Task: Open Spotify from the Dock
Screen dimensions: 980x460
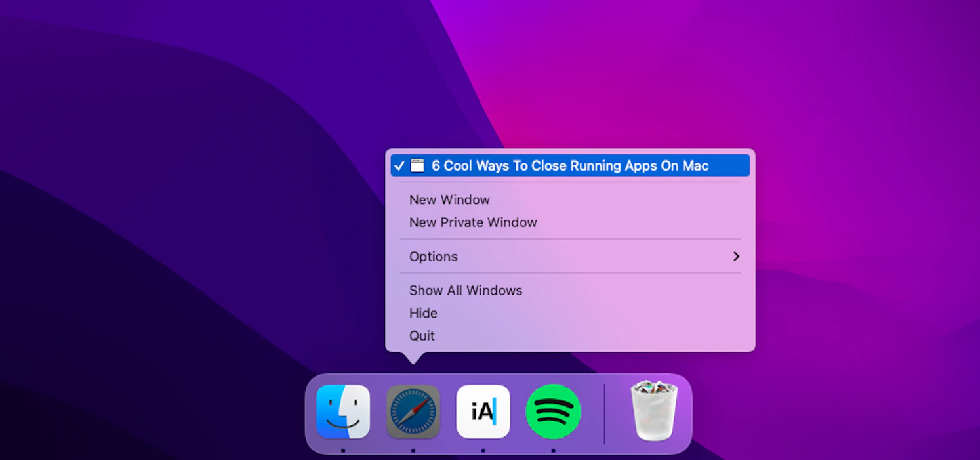Action: 553,411
